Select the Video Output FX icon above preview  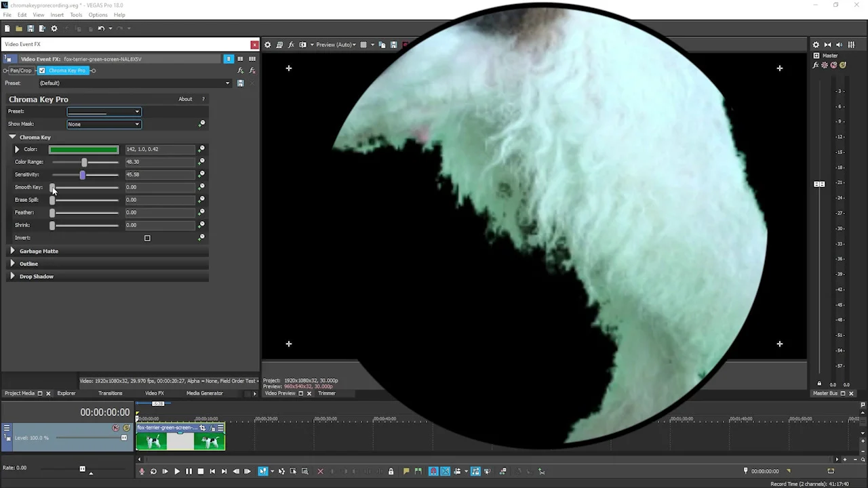coord(291,45)
